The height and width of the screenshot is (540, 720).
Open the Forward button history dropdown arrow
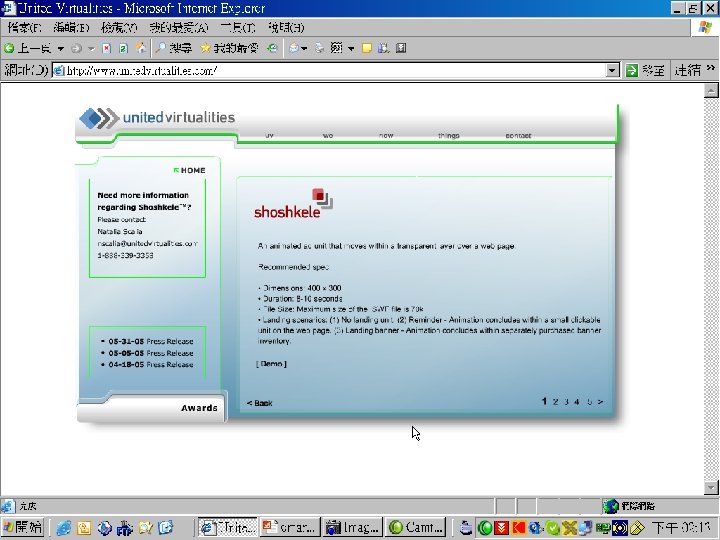pyautogui.click(x=91, y=48)
